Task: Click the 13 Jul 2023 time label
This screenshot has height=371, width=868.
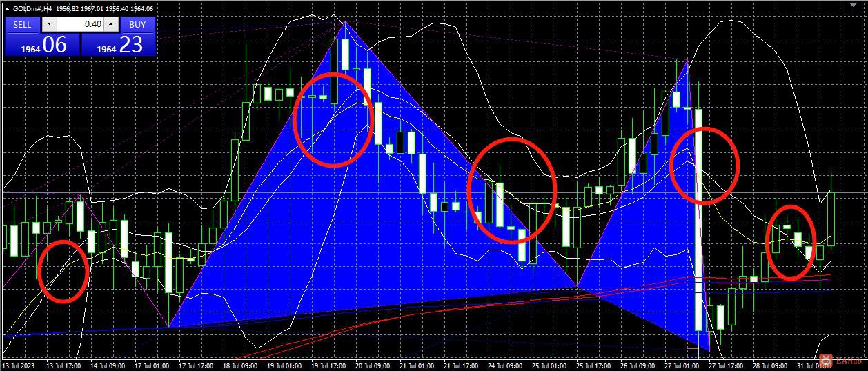Action: [19, 366]
